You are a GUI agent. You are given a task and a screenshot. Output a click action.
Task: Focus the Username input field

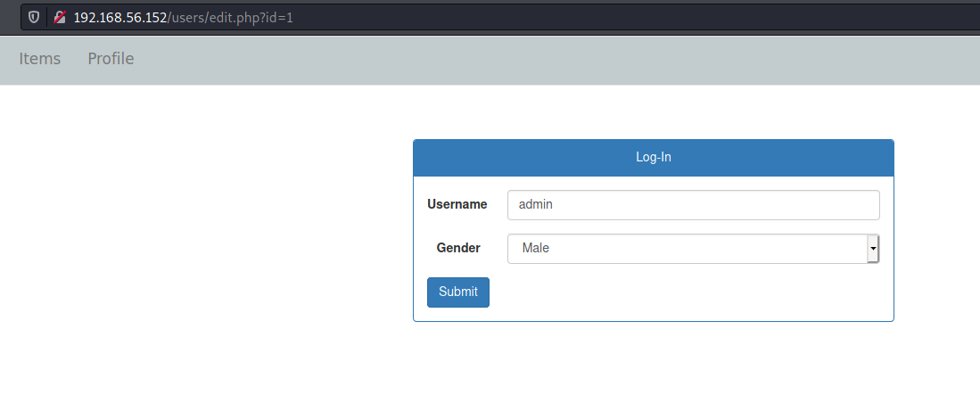point(693,204)
